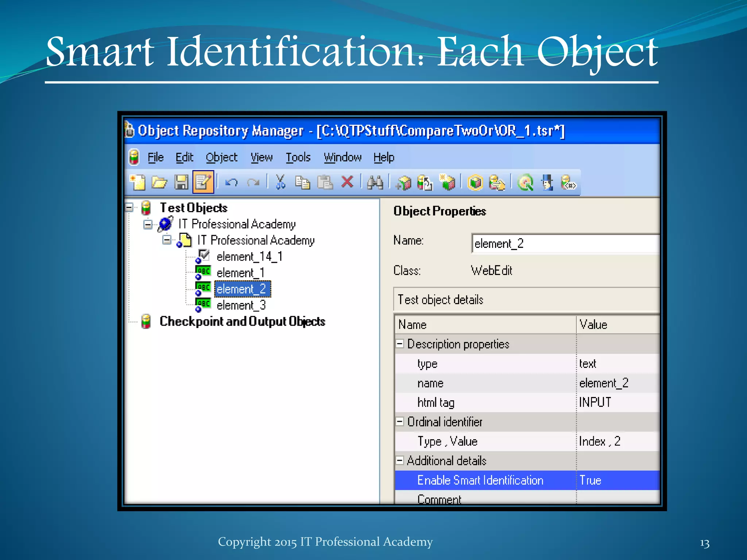
Task: Click the Cut scissors icon
Action: 280,182
